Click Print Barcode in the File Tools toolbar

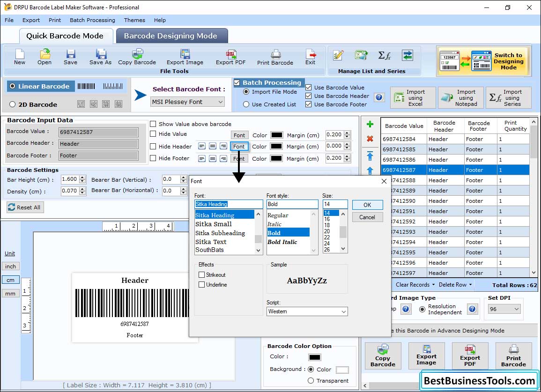[275, 57]
